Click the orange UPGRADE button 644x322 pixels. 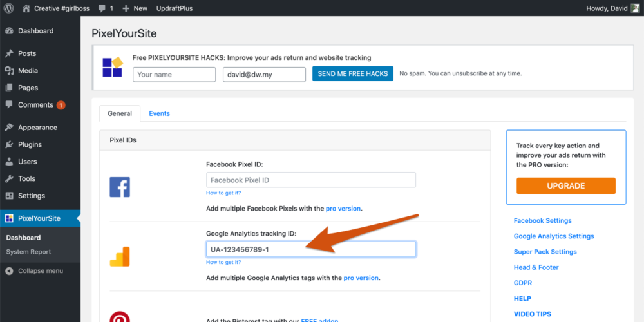pos(565,185)
